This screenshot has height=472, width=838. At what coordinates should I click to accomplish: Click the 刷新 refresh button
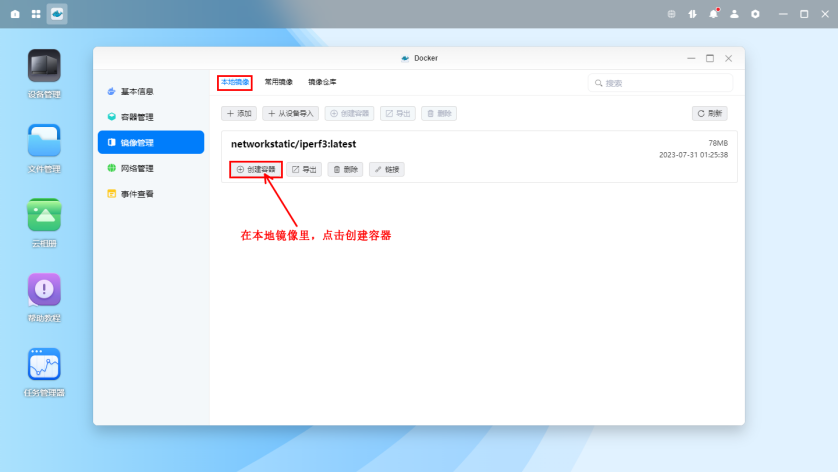pos(710,113)
